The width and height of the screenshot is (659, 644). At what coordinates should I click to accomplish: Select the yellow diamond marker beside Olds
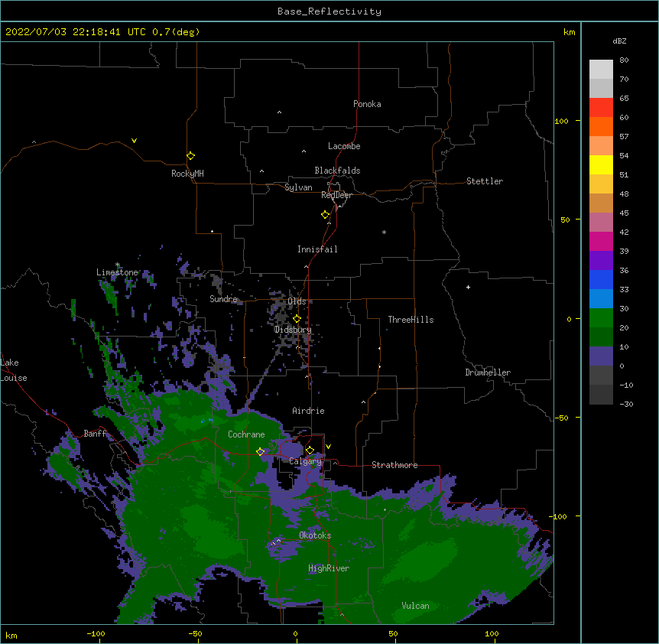point(297,319)
